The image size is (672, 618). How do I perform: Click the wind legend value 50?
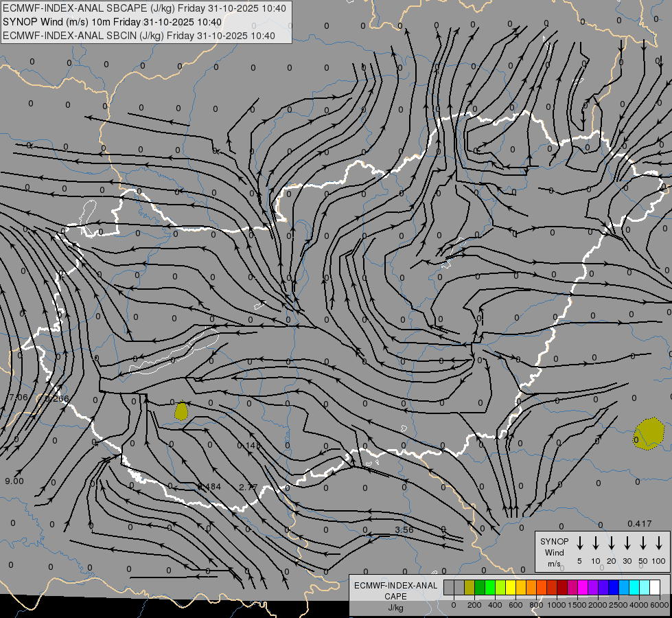(643, 561)
